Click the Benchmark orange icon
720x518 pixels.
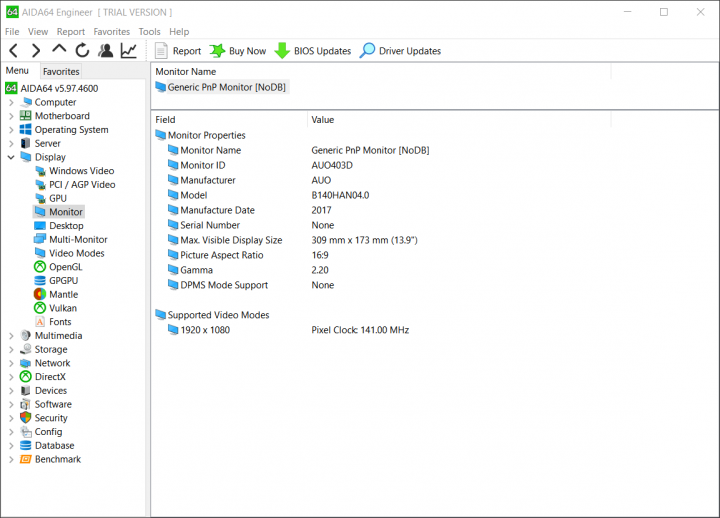point(26,459)
